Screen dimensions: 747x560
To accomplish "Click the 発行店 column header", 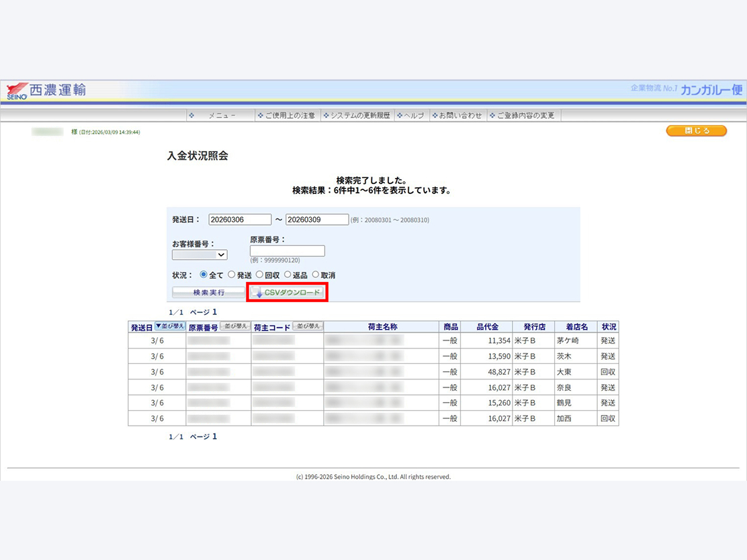I will (x=534, y=326).
